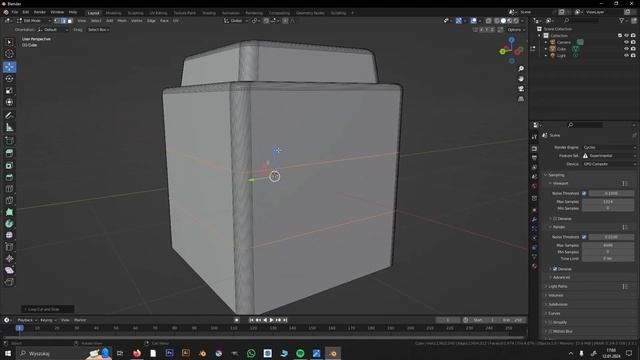The width and height of the screenshot is (640, 360).
Task: Open the Orientation Default dropdown
Action: pos(53,30)
